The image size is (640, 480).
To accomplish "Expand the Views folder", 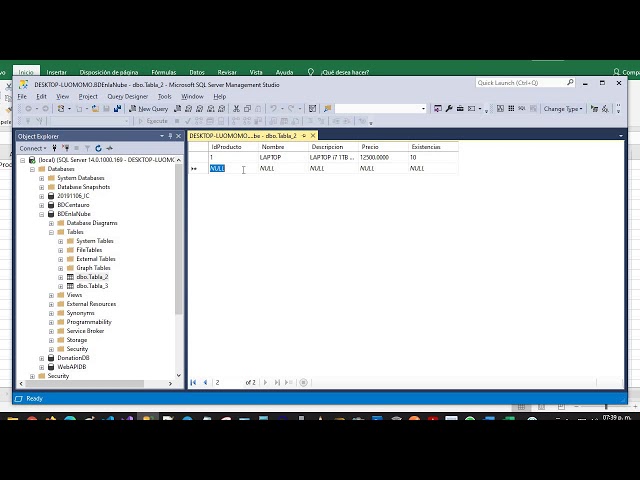I will point(51,295).
